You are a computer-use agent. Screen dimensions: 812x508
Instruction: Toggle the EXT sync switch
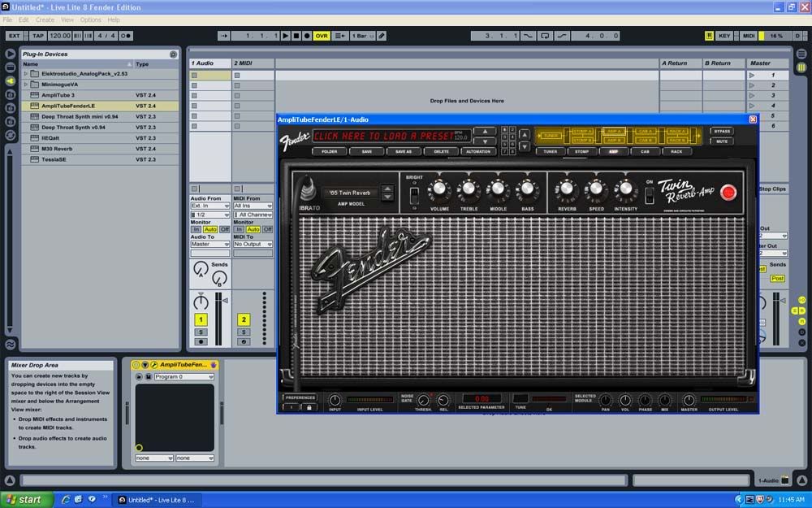pyautogui.click(x=15, y=36)
